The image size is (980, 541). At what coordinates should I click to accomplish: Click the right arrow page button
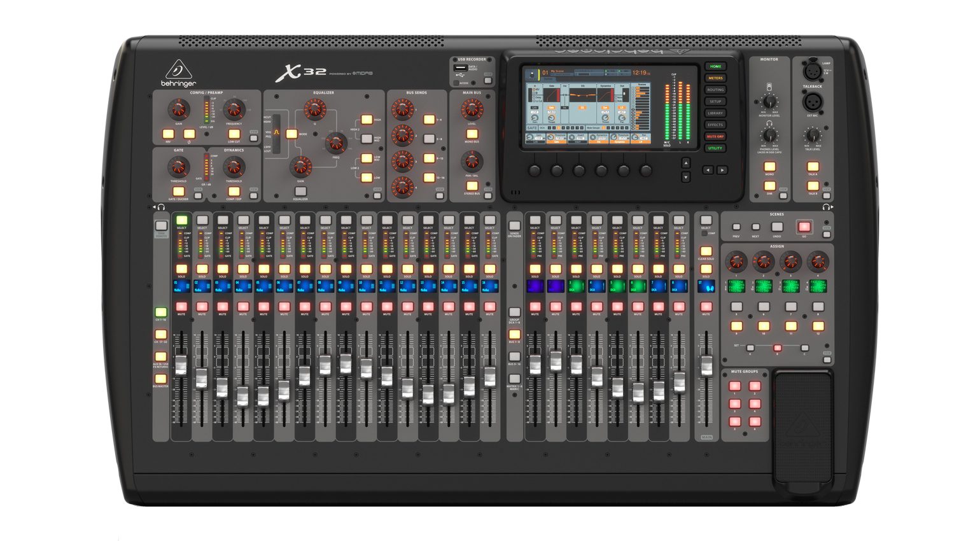(x=722, y=170)
